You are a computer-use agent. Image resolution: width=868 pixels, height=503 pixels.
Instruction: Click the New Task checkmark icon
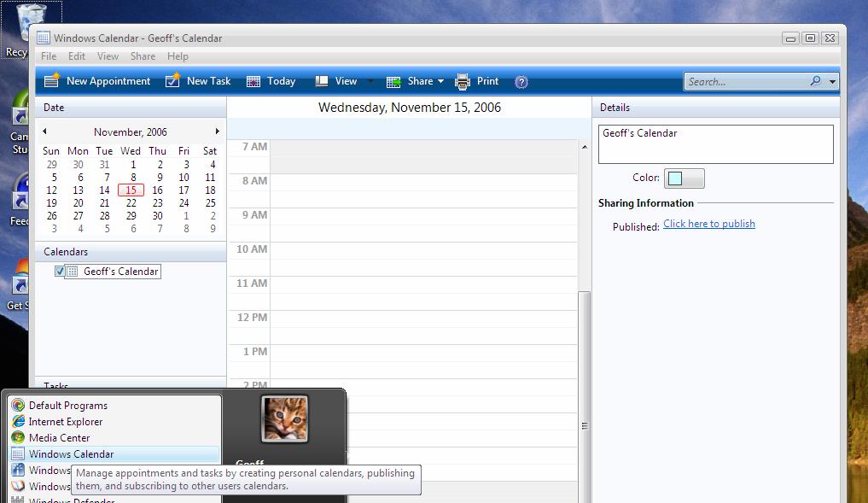tap(172, 81)
